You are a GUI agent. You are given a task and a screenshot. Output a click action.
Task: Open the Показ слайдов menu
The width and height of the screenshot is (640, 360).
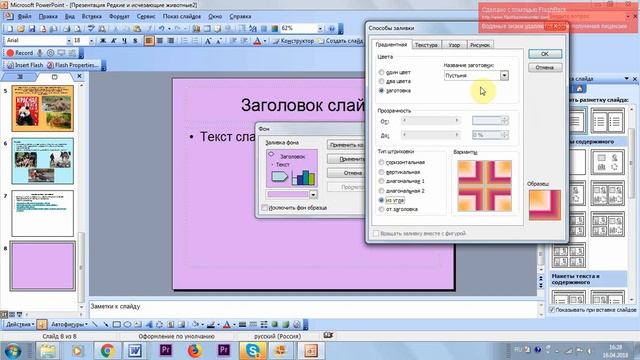click(182, 16)
